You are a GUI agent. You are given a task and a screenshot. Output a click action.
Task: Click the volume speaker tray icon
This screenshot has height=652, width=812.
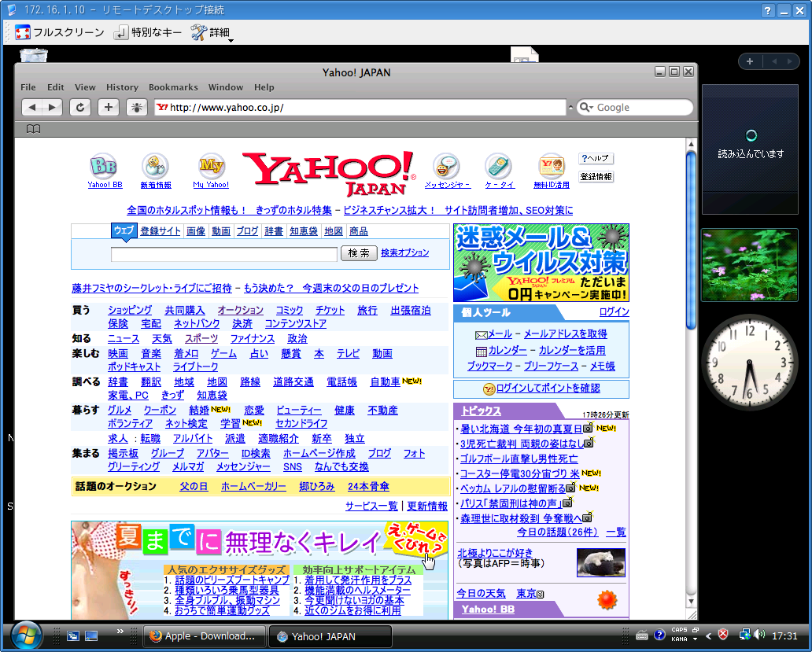coord(760,635)
